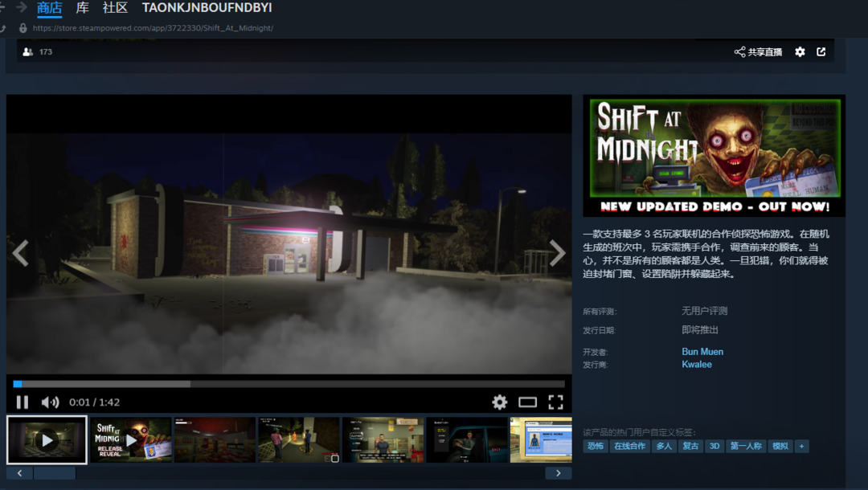Expand more tags with plus button
Screen dimensions: 868x490
(x=801, y=447)
